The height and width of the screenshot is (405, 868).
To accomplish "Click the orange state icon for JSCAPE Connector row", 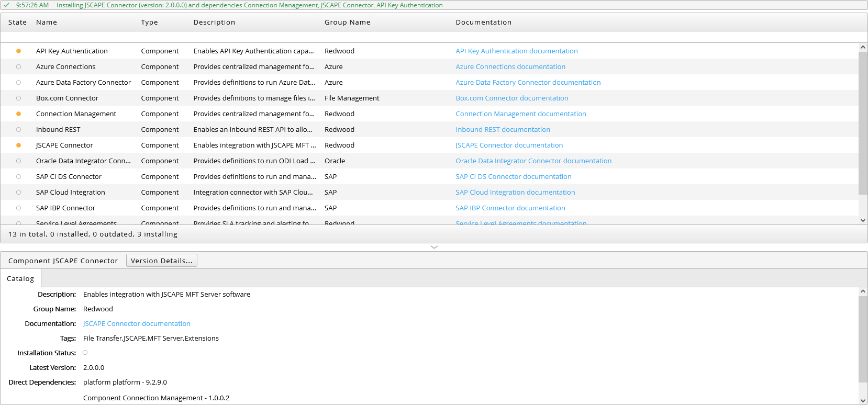I will point(18,145).
